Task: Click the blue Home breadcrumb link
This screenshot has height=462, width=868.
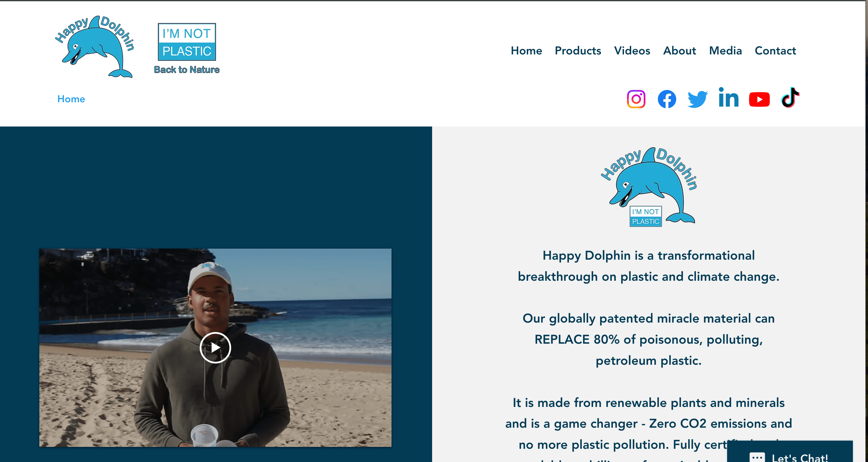Action: click(x=71, y=99)
